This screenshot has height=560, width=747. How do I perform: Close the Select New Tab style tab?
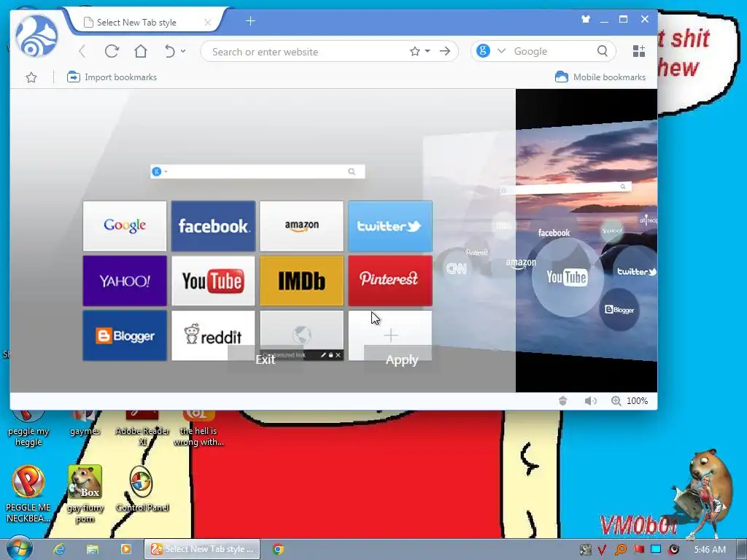(x=208, y=23)
